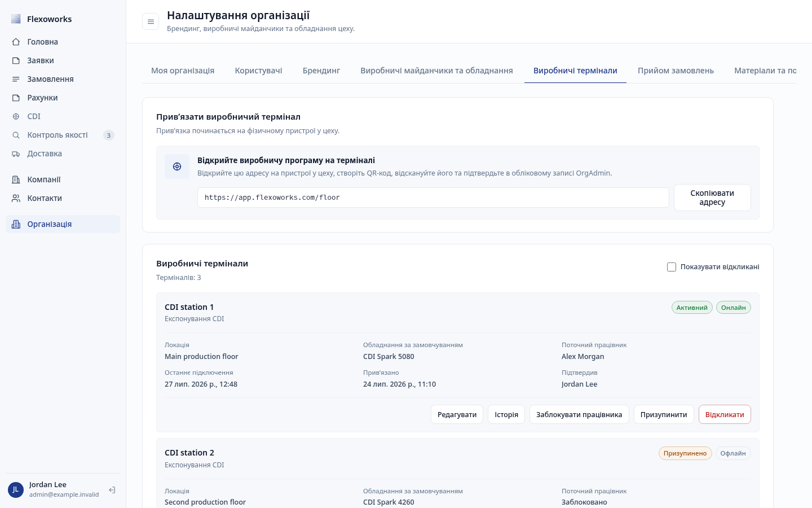812x508 pixels.
Task: Click the JL user avatar
Action: [x=16, y=490]
